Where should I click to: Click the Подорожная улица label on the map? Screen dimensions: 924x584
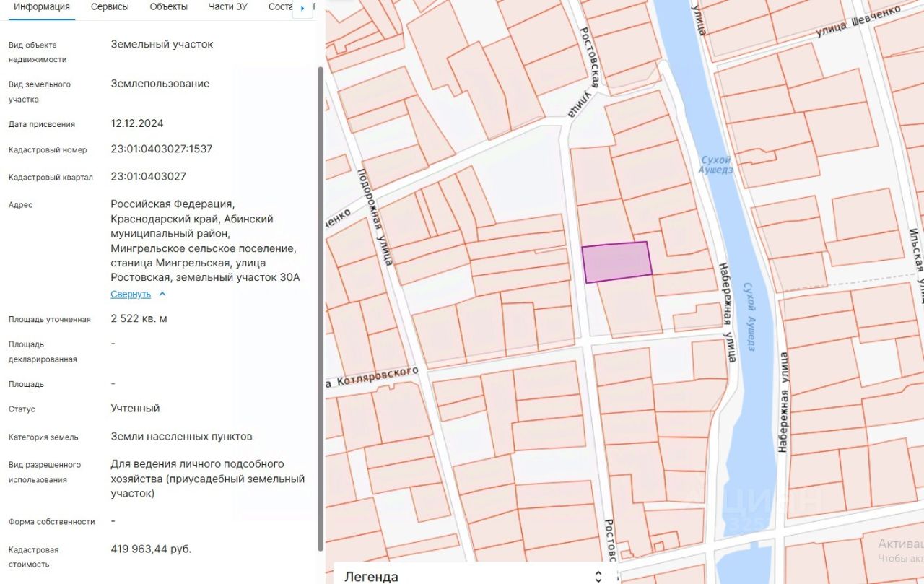coord(374,217)
